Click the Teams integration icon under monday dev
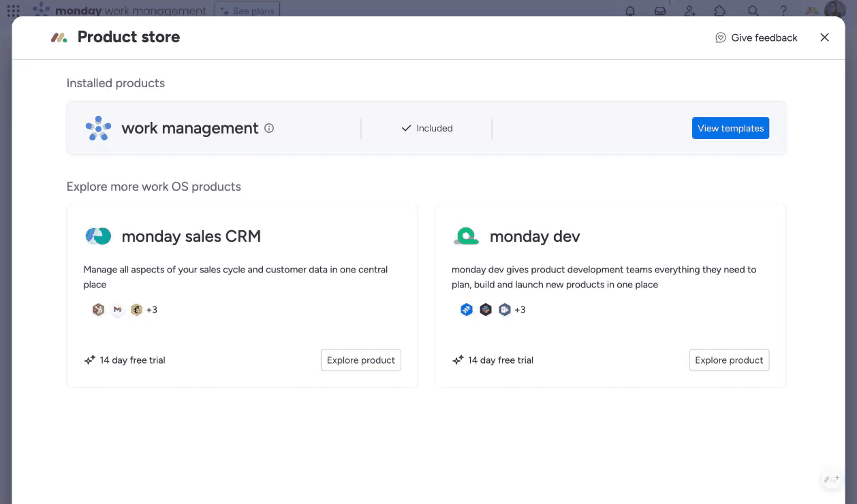Viewport: 857px width, 504px height. (x=505, y=310)
